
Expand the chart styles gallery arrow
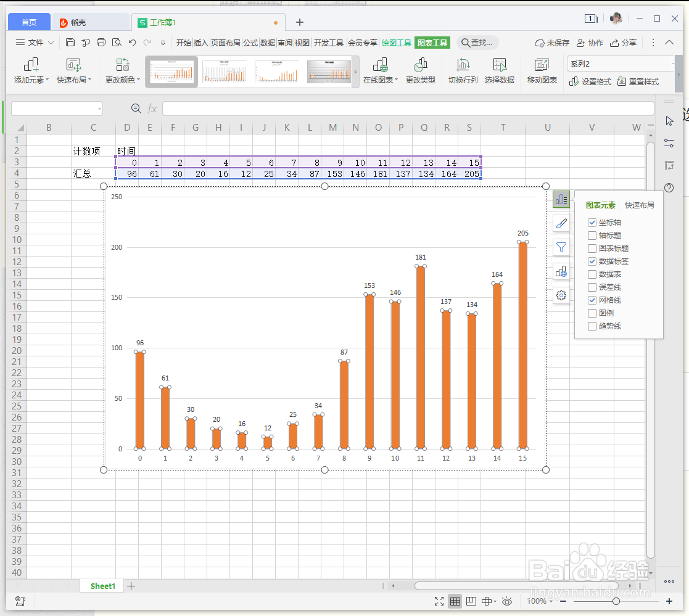point(356,72)
